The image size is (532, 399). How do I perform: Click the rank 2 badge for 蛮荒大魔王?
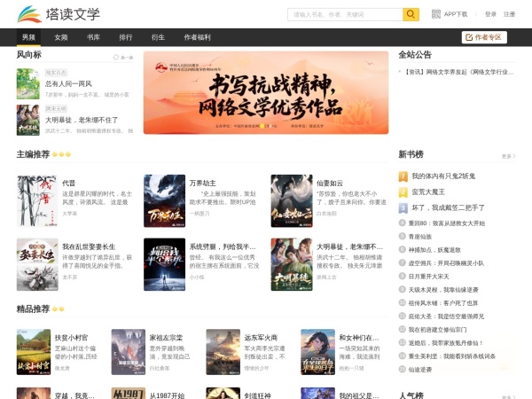tap(403, 192)
